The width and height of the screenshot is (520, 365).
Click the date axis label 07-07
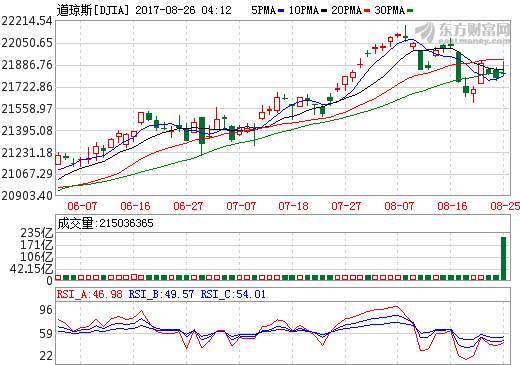[241, 206]
